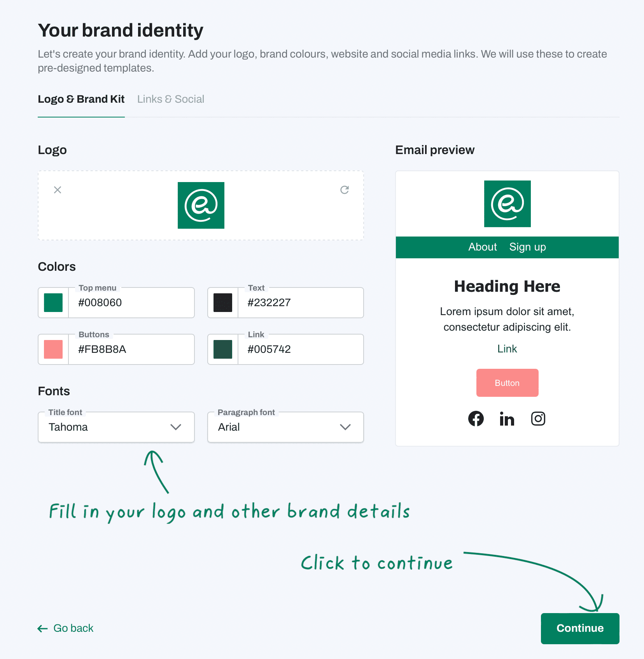Open the Top menu green color swatch

tap(53, 303)
